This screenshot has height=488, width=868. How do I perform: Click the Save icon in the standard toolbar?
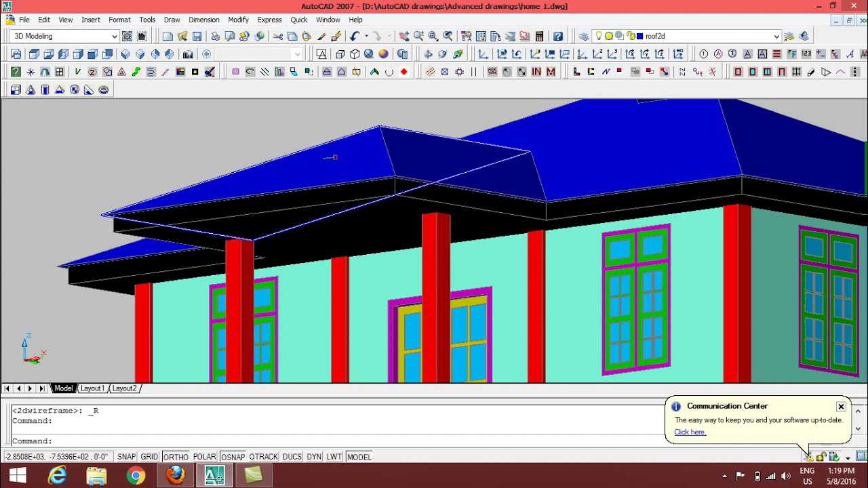coord(197,37)
